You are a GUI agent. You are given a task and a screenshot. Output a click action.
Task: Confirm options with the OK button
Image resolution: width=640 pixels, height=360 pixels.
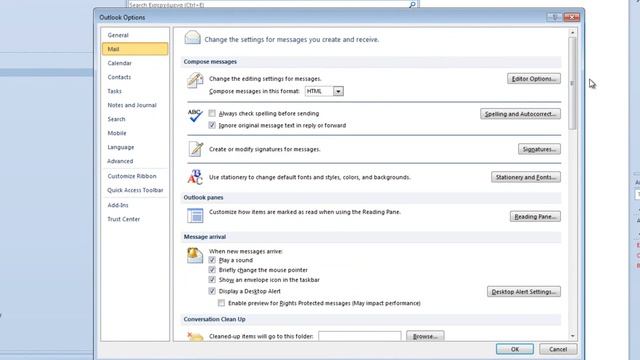tap(515, 349)
